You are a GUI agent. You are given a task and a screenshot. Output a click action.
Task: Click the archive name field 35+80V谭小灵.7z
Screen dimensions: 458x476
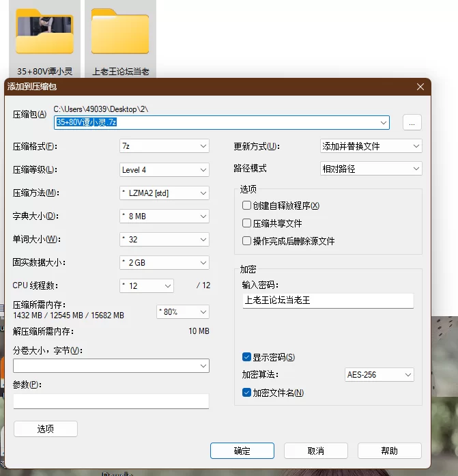[221, 122]
